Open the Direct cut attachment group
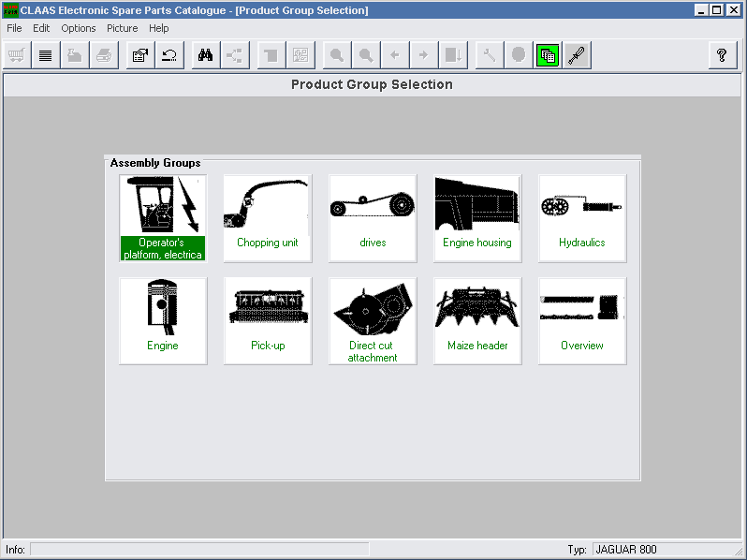This screenshot has height=560, width=747. tap(373, 321)
